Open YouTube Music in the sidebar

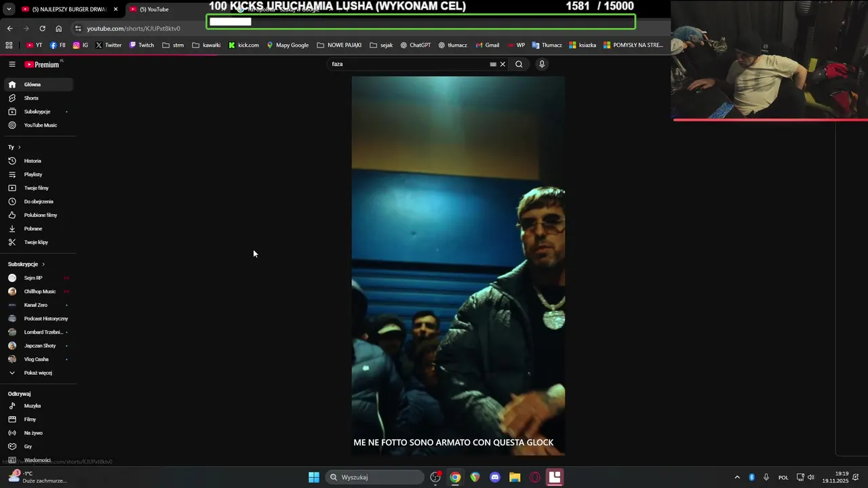pyautogui.click(x=38, y=125)
